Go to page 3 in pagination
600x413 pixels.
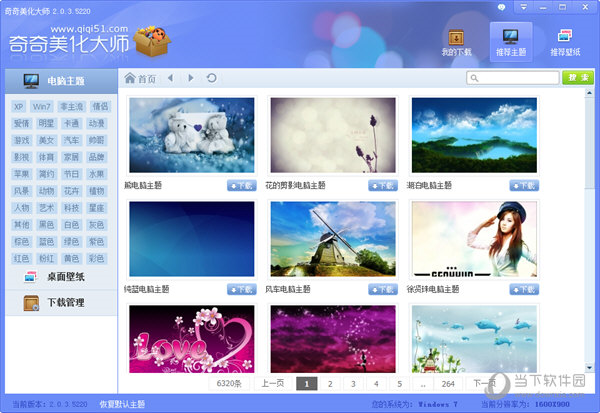point(352,383)
